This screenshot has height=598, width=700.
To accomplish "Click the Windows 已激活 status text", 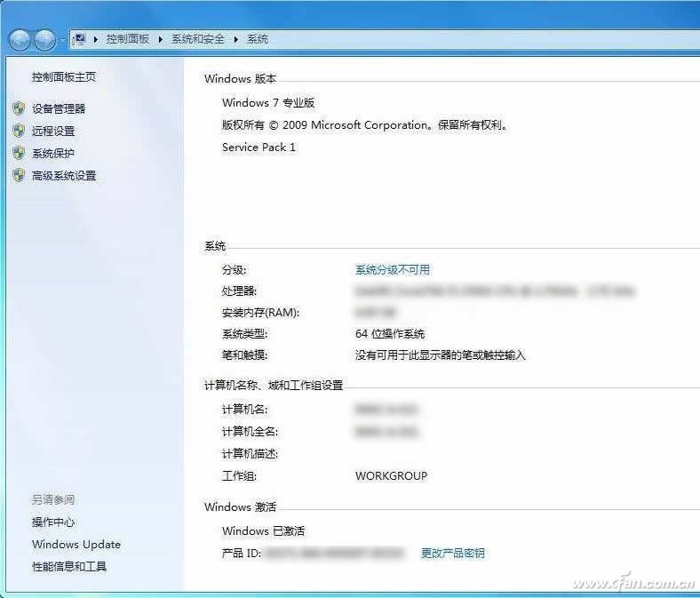I will pos(264,531).
